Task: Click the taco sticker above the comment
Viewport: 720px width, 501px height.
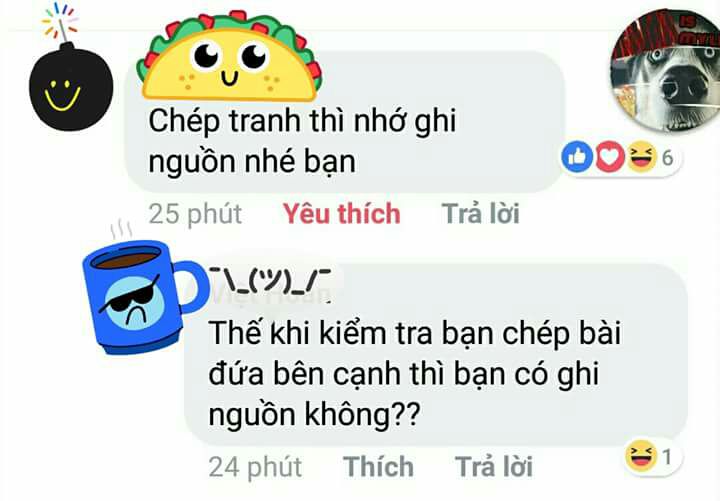Action: point(229,56)
